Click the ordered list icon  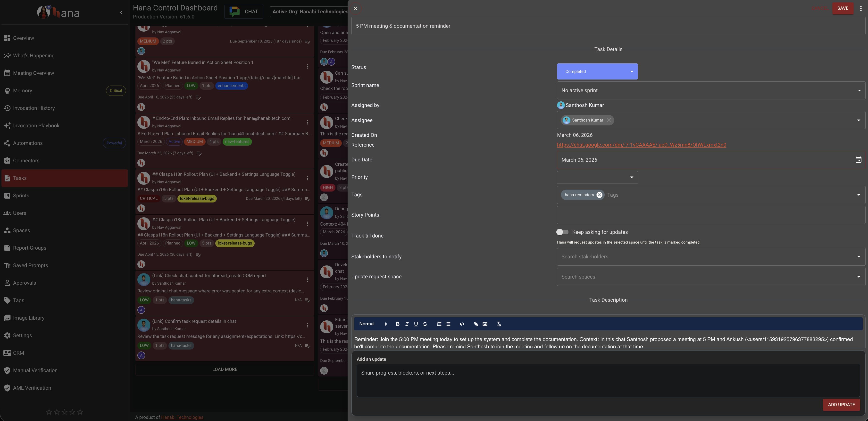point(439,324)
